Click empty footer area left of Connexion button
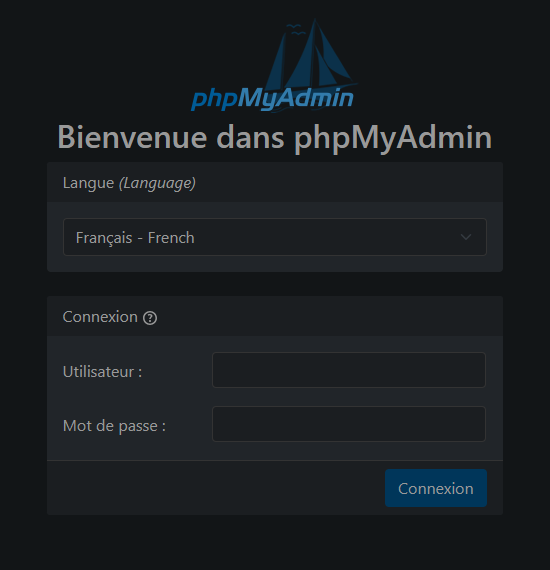550x570 pixels. 214,488
